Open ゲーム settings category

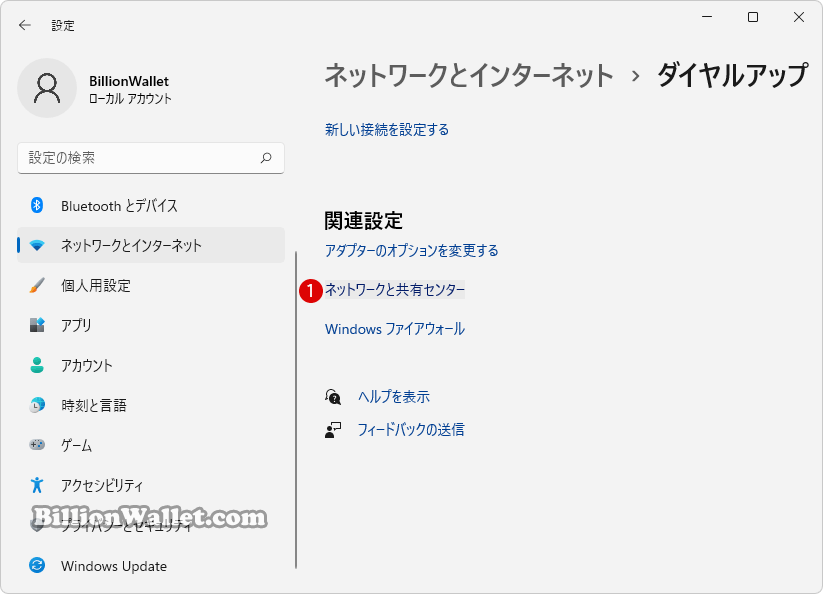pyautogui.click(x=151, y=445)
